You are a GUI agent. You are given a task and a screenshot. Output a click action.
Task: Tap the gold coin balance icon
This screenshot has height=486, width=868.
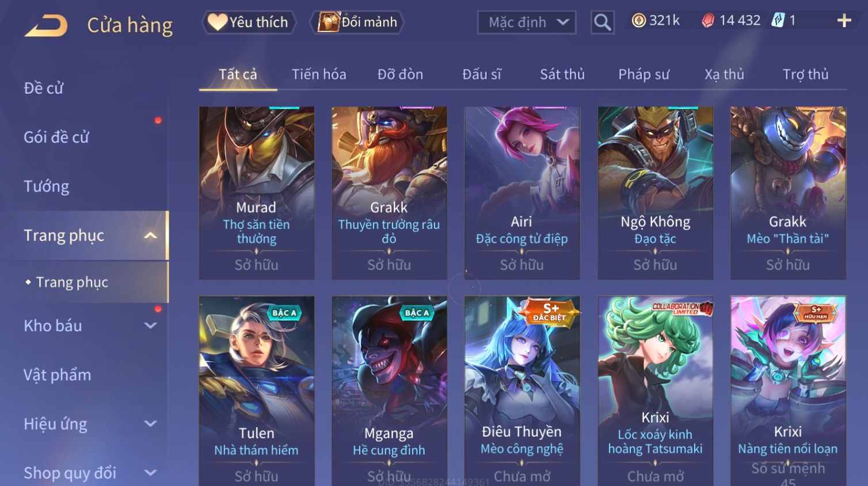coord(638,21)
